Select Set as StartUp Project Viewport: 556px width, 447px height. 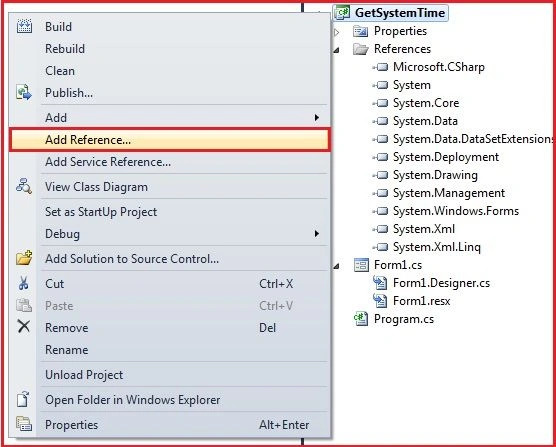(x=101, y=212)
